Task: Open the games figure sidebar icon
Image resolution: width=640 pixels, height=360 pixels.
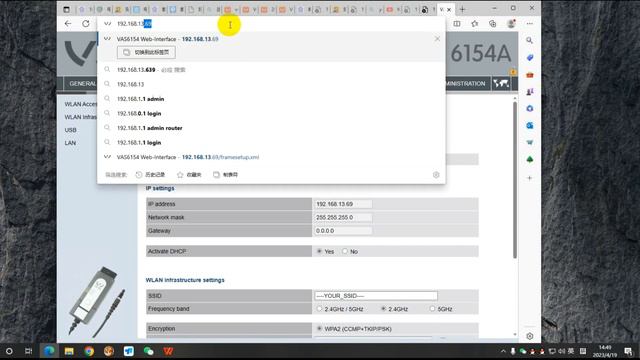Action: 529,91
